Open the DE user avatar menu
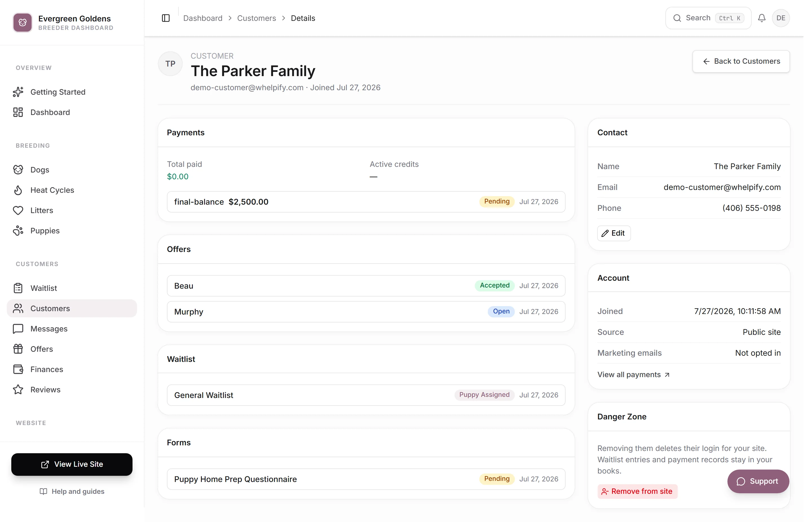Viewport: 812px width, 522px height. click(x=781, y=18)
